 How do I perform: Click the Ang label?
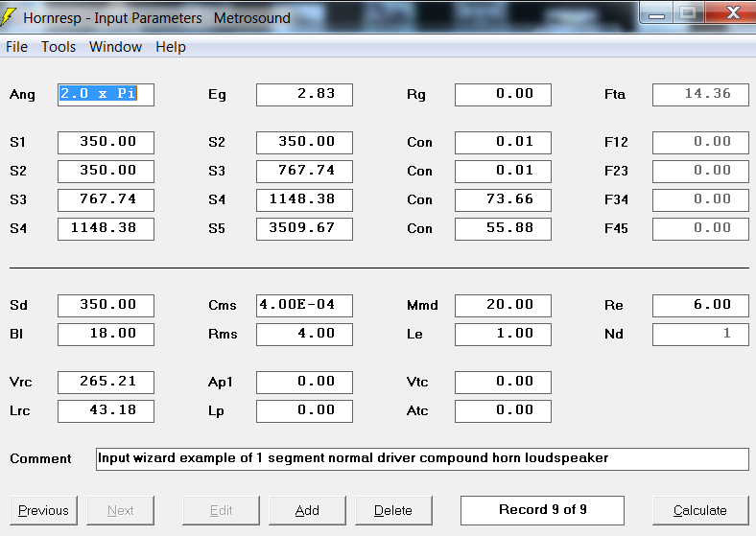coord(22,95)
